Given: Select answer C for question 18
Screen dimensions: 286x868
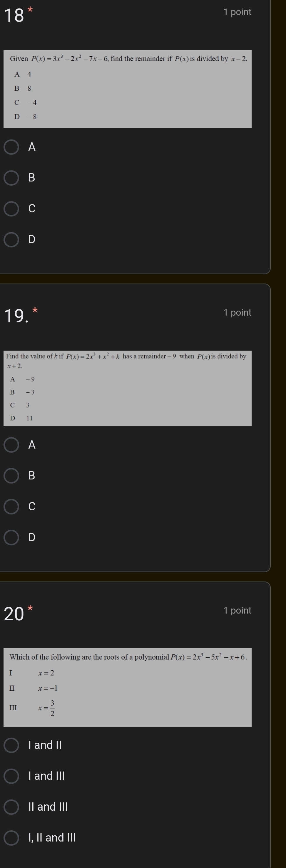Looking at the screenshot, I should pyautogui.click(x=11, y=209).
